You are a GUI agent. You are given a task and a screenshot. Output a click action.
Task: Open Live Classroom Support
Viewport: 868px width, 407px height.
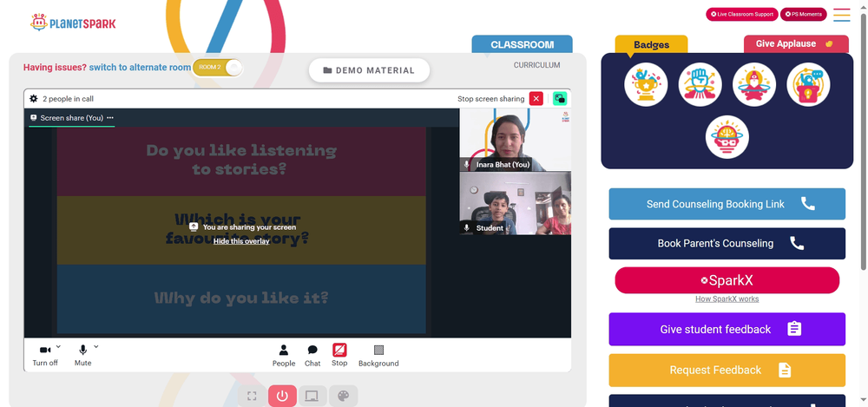tap(742, 15)
